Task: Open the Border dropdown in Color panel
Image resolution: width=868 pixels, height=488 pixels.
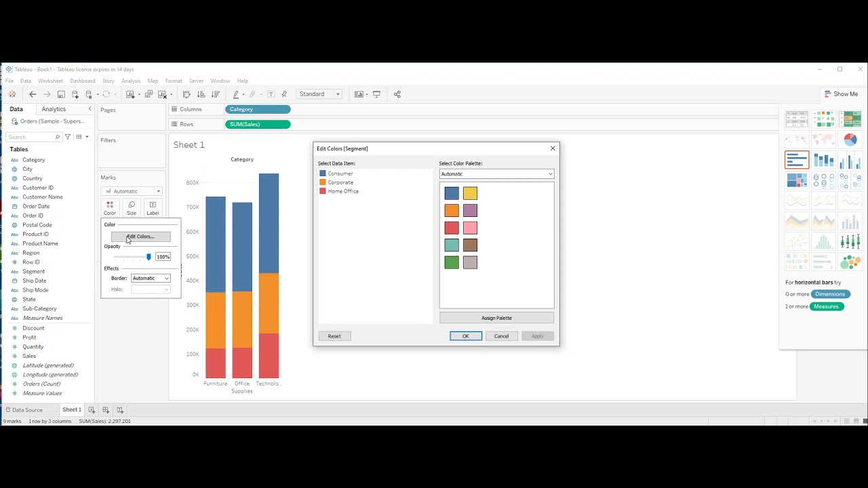Action: [151, 278]
